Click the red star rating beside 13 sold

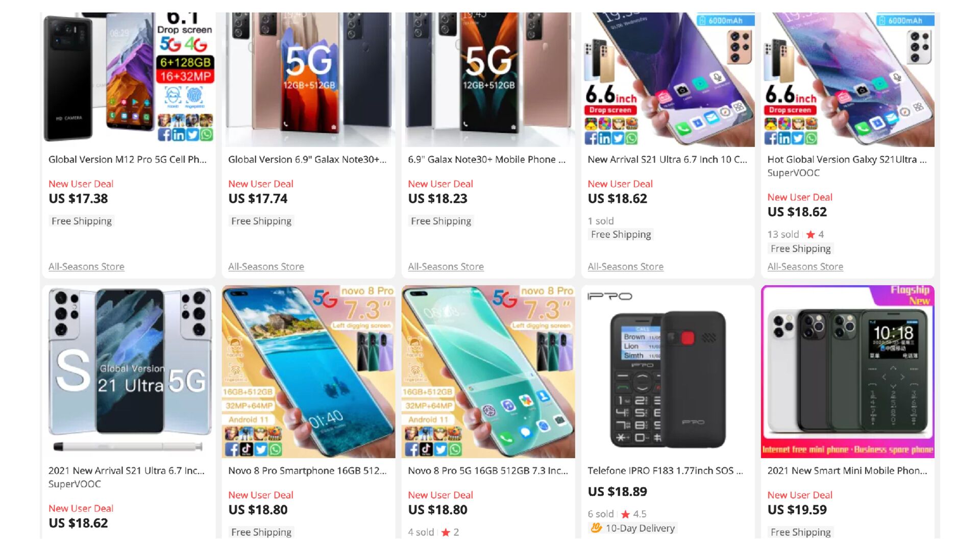811,235
